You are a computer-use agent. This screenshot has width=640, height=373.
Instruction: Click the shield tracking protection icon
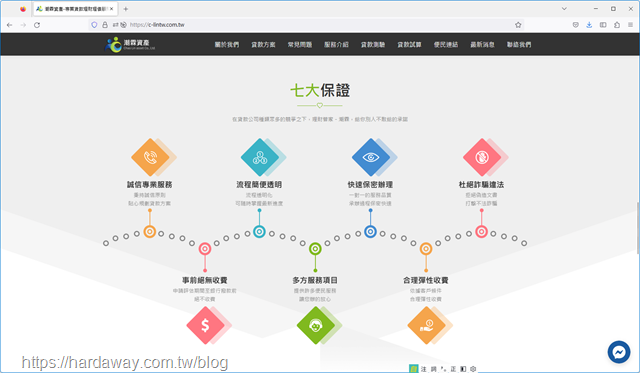click(x=94, y=25)
